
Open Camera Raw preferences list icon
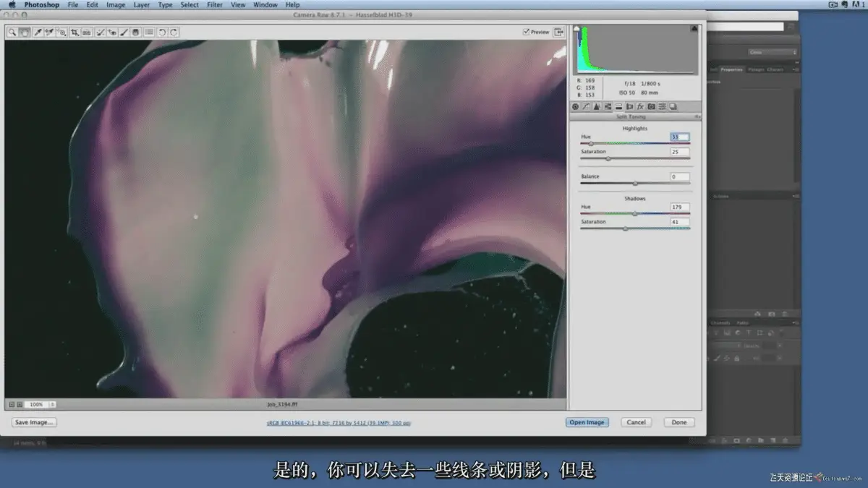tap(149, 33)
